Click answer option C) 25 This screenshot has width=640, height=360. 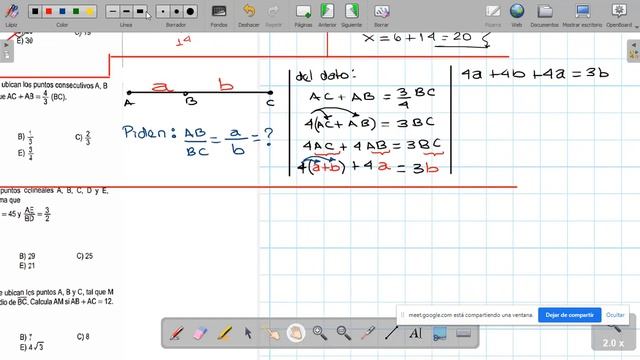click(x=84, y=256)
